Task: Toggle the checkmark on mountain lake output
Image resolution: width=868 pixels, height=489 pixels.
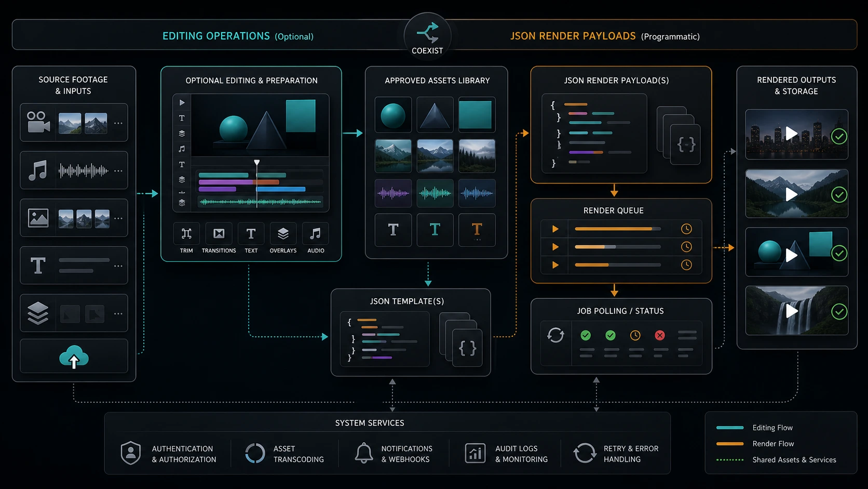Action: (x=839, y=194)
